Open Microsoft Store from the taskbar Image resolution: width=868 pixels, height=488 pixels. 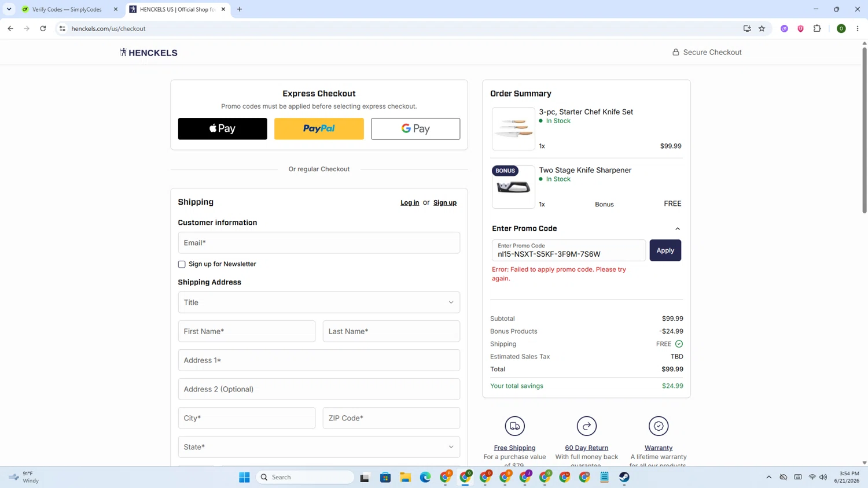pos(385,477)
